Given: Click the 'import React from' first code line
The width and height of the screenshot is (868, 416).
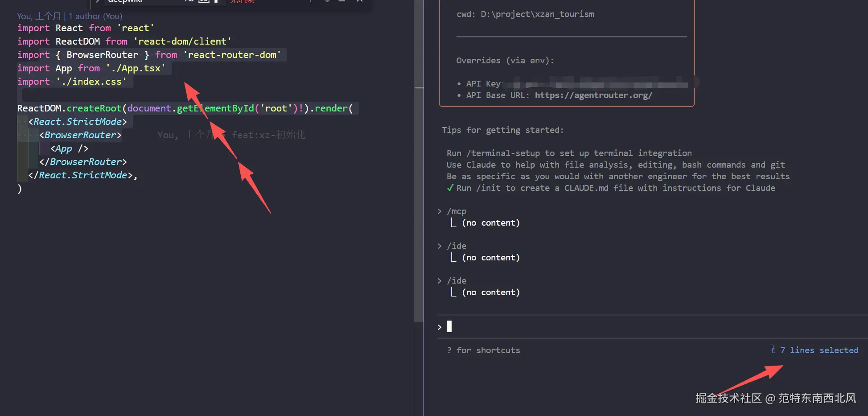Looking at the screenshot, I should click(x=86, y=28).
